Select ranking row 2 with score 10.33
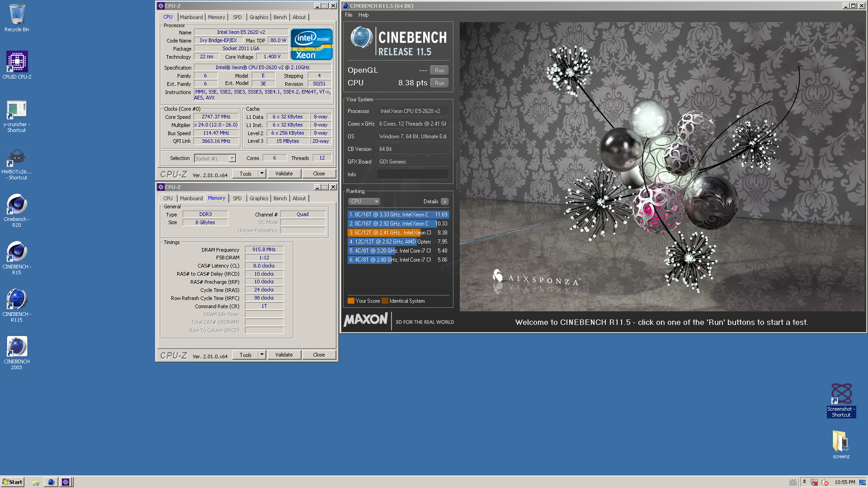 (398, 224)
